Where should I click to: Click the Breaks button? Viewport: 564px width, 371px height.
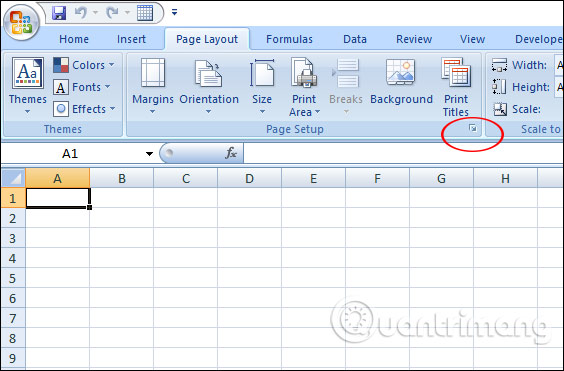click(x=346, y=86)
